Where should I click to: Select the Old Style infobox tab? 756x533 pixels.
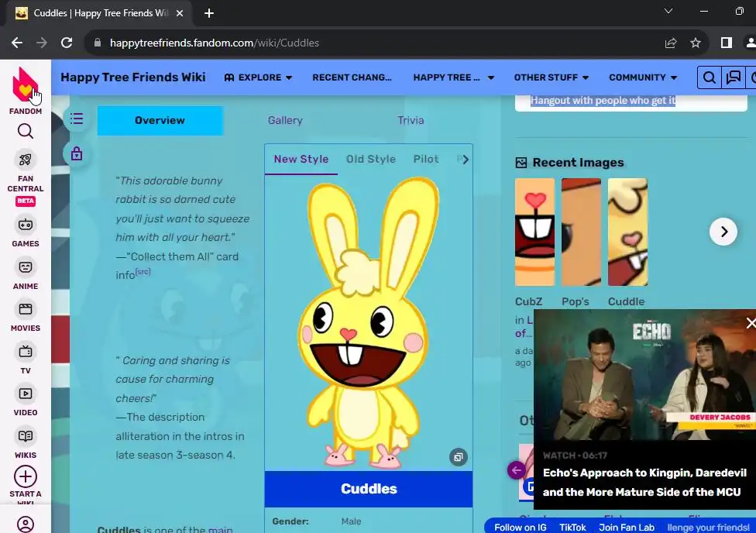tap(371, 159)
